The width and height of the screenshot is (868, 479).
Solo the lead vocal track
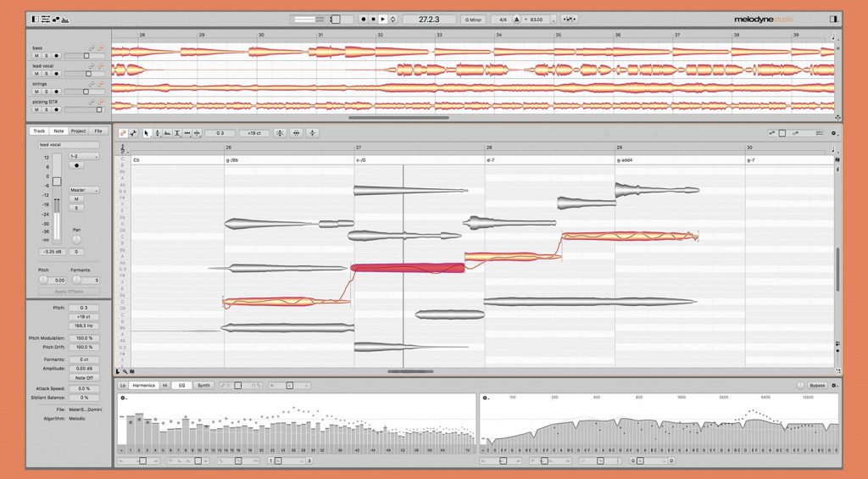pyautogui.click(x=47, y=74)
